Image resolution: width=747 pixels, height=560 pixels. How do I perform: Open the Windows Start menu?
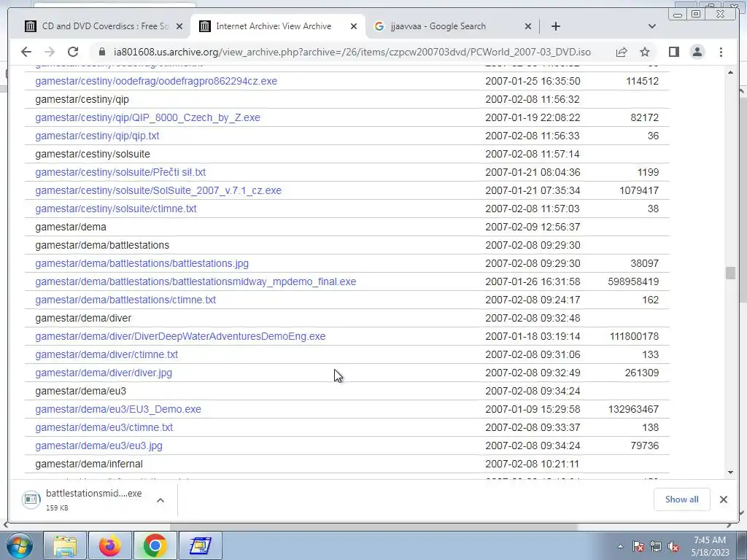coord(20,545)
